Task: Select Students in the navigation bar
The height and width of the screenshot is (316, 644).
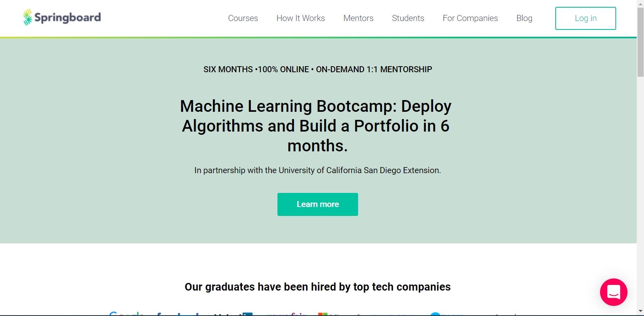Action: point(408,18)
